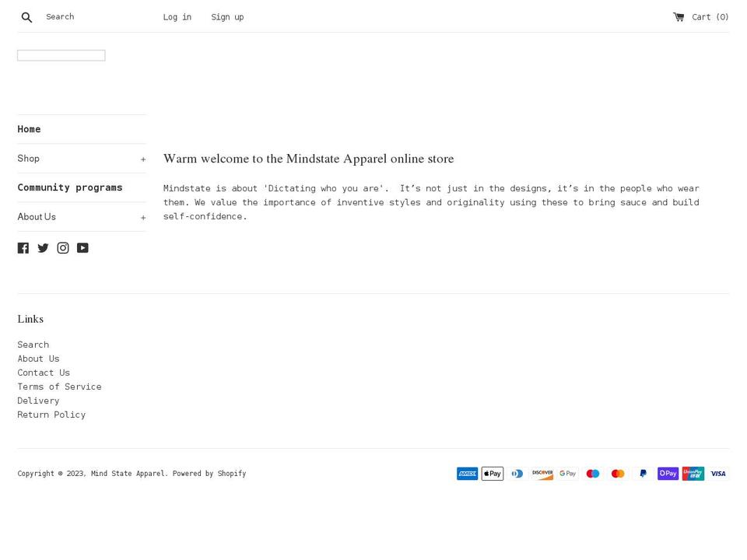This screenshot has width=747, height=560.
Task: Open the Delivery footer link
Action: pos(39,401)
